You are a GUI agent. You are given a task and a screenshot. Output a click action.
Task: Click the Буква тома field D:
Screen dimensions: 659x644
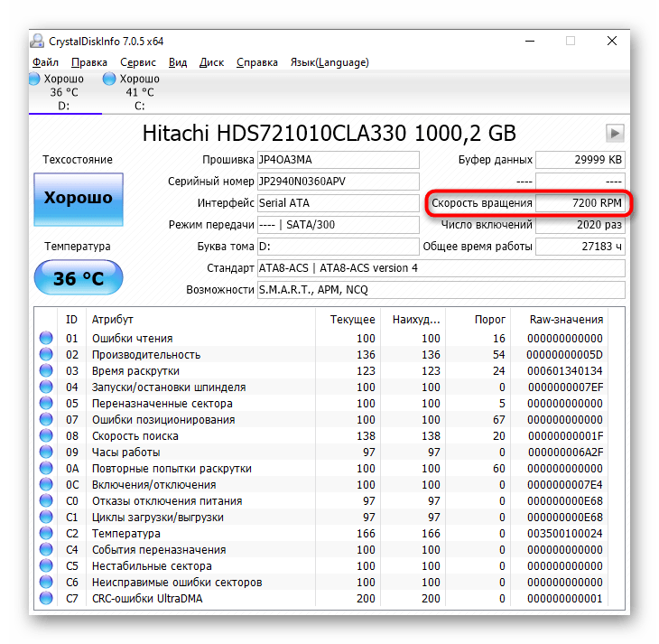coord(339,247)
